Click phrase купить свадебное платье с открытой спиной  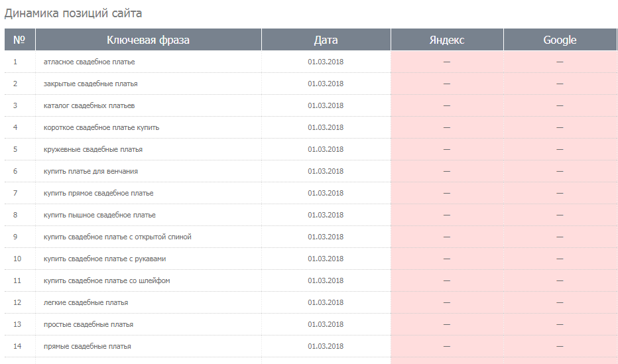pyautogui.click(x=117, y=237)
